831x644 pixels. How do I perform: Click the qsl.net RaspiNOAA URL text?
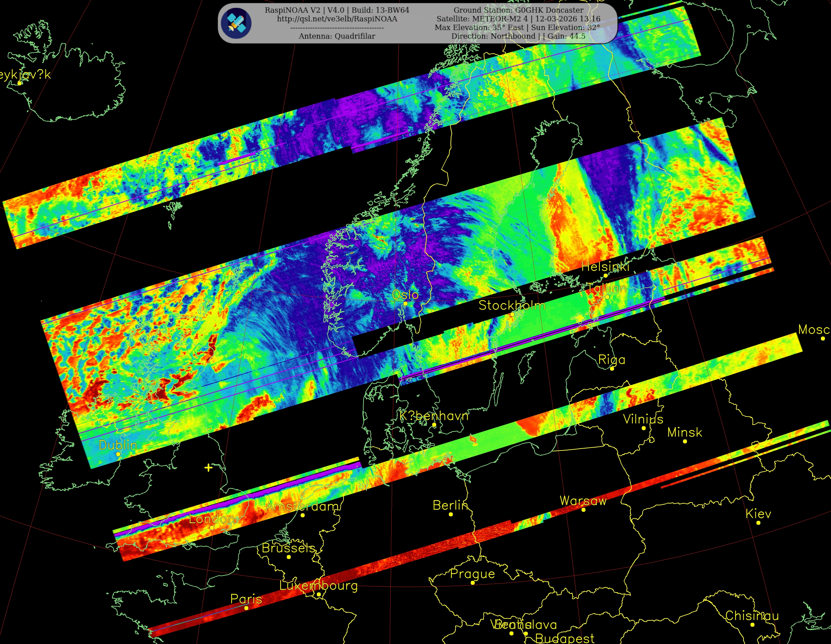tap(337, 19)
